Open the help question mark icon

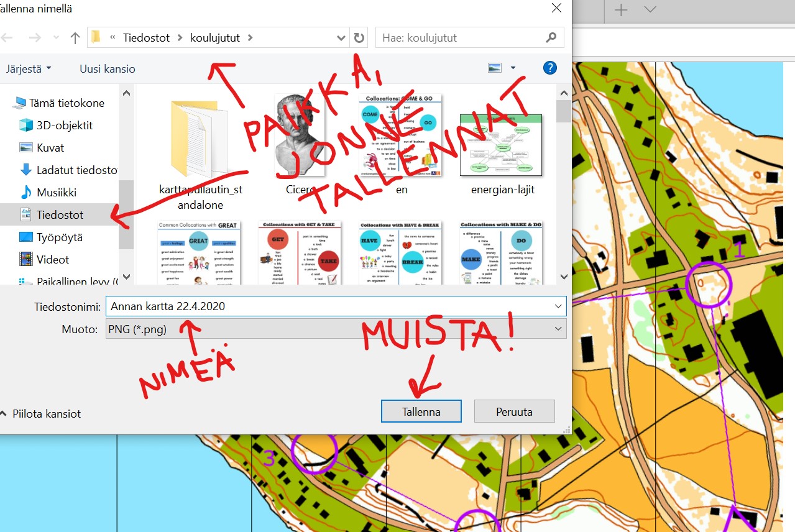point(549,68)
